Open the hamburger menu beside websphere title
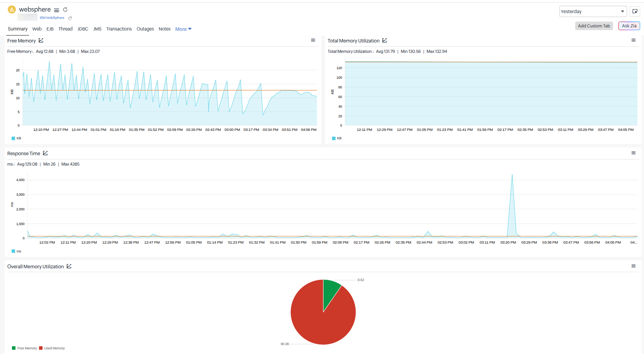This screenshot has height=354, width=644. (56, 10)
